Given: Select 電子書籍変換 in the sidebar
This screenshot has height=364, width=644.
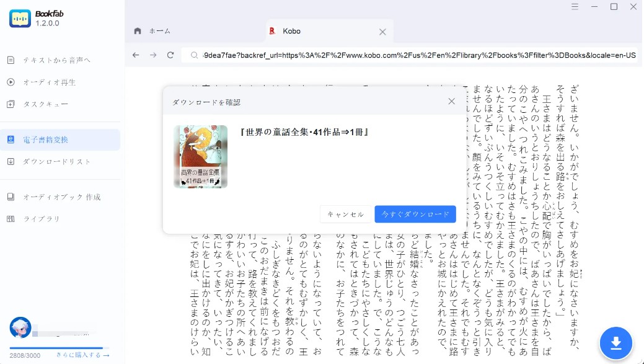Looking at the screenshot, I should [60, 140].
